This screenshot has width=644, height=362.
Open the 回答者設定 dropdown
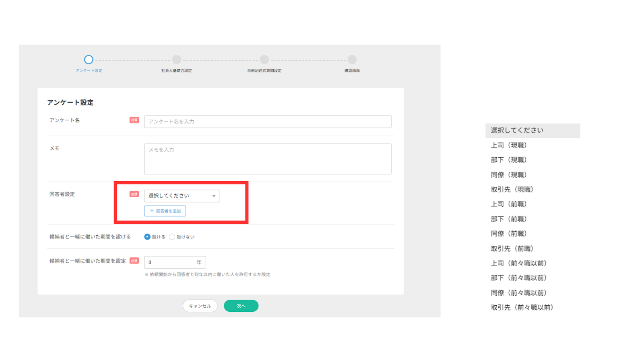(x=182, y=196)
